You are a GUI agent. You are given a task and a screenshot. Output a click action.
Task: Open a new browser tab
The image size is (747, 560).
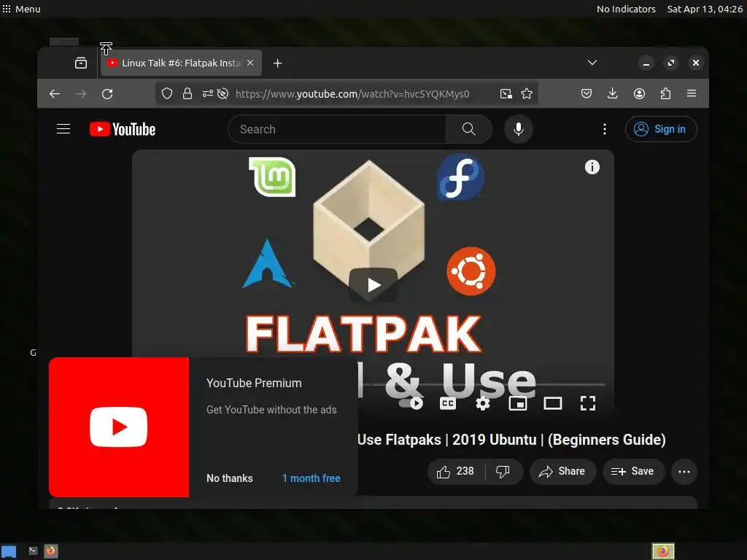(277, 63)
